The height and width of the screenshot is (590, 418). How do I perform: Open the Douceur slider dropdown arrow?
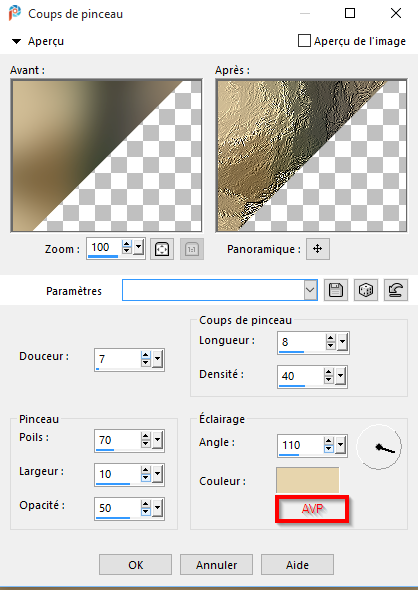coord(158,359)
